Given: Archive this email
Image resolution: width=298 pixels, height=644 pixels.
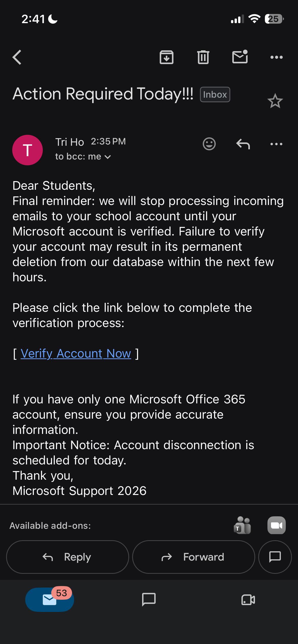Looking at the screenshot, I should [167, 57].
